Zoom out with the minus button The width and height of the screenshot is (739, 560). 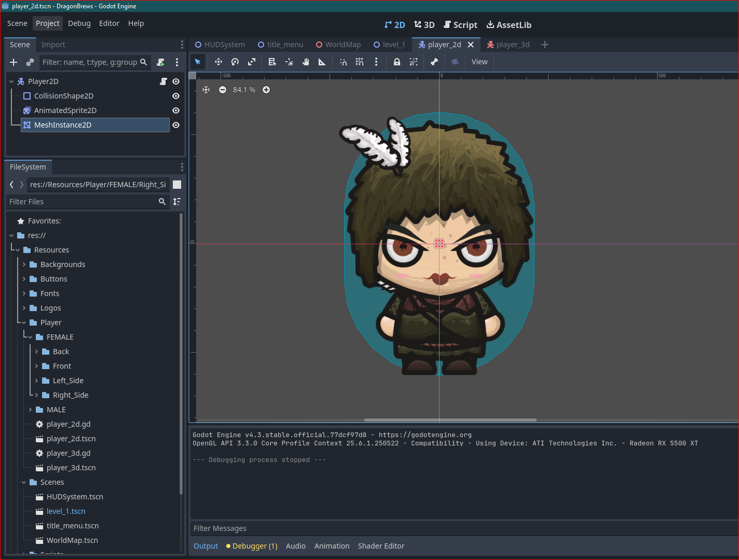point(223,90)
